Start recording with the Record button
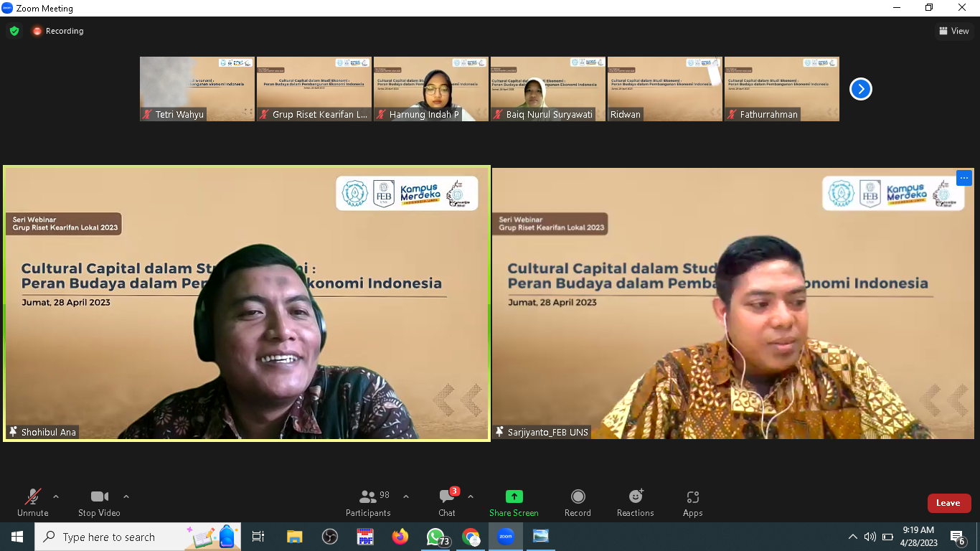Screen dimensions: 980x551 [x=578, y=503]
